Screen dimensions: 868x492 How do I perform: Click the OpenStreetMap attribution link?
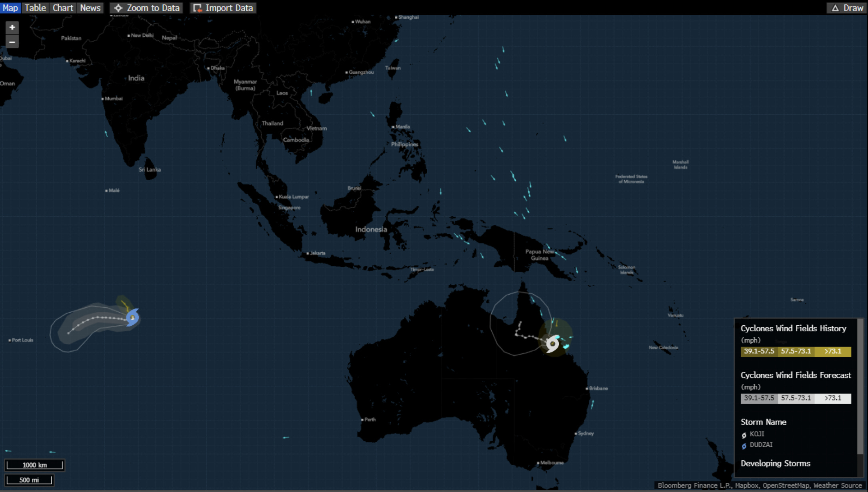coord(785,485)
